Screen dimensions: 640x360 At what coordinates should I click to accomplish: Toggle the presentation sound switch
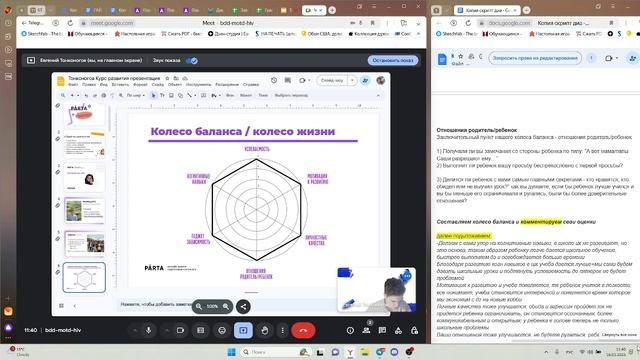pyautogui.click(x=191, y=60)
